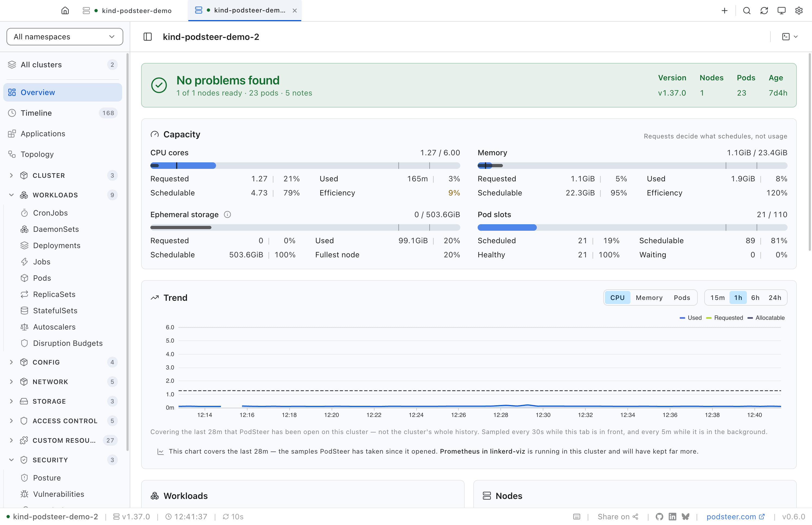Open terminal icon dropdown at top right
Screen dimensions: 812x525
pyautogui.click(x=789, y=37)
